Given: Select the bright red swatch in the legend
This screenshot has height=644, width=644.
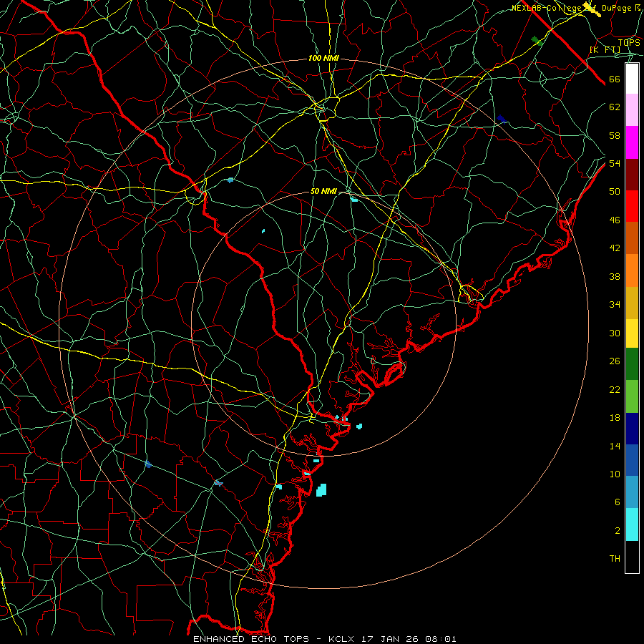Looking at the screenshot, I should click(632, 206).
